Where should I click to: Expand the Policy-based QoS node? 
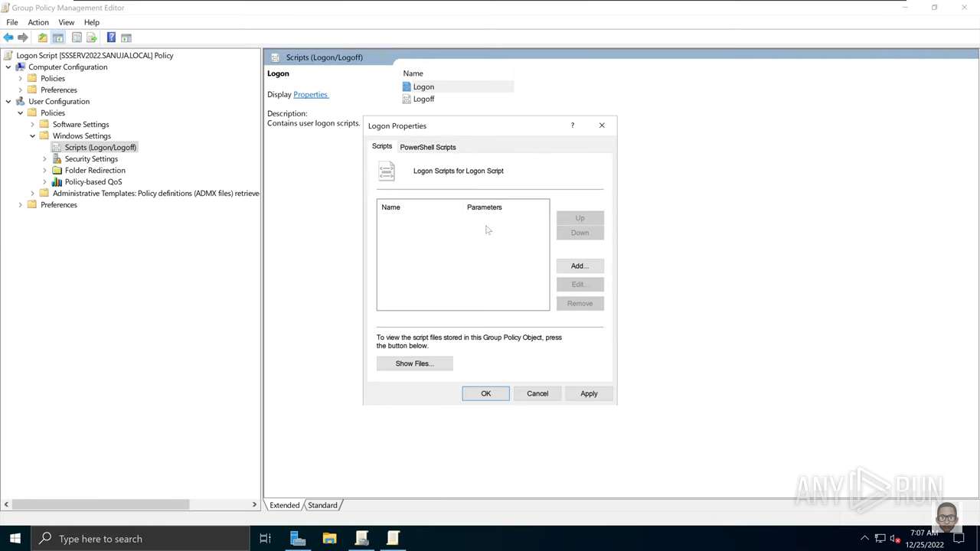pyautogui.click(x=45, y=181)
